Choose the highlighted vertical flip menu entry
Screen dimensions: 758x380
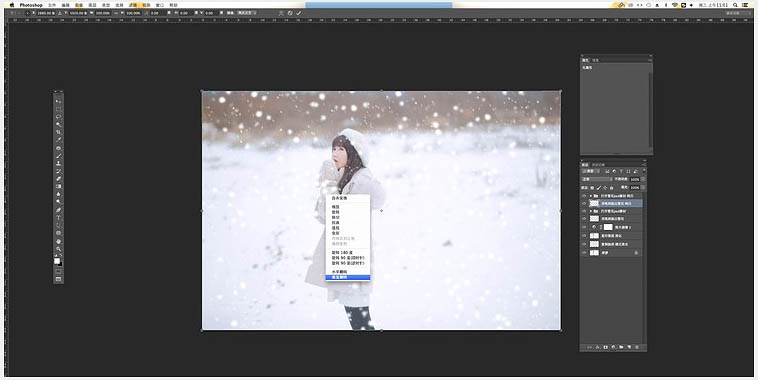pyautogui.click(x=348, y=278)
